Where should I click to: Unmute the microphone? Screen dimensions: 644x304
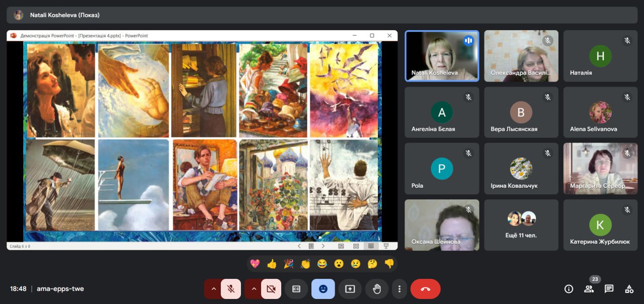point(230,289)
